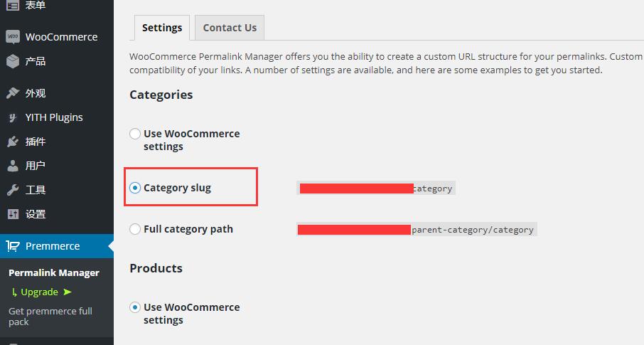
Task: Open Permalink Manager submenu item
Action: pyautogui.click(x=54, y=272)
